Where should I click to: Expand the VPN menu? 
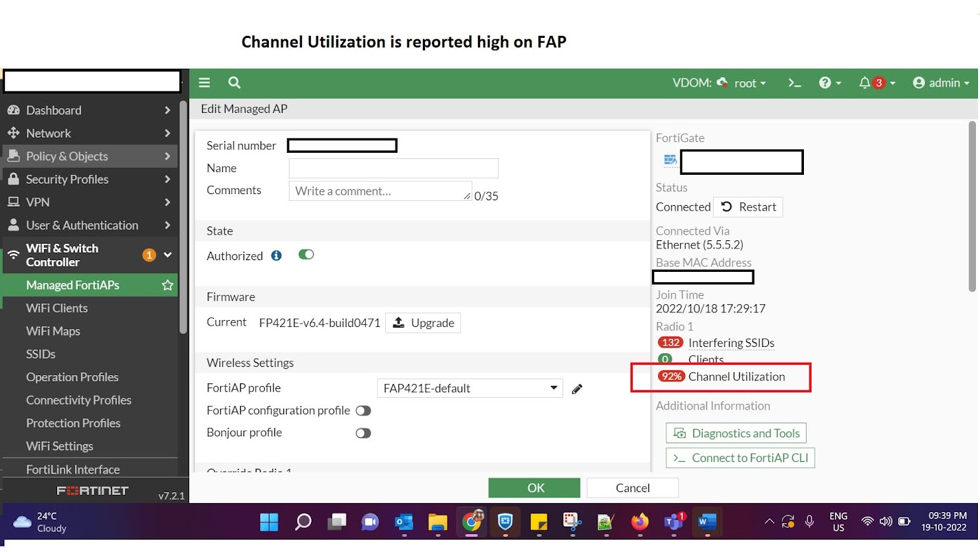pos(89,202)
